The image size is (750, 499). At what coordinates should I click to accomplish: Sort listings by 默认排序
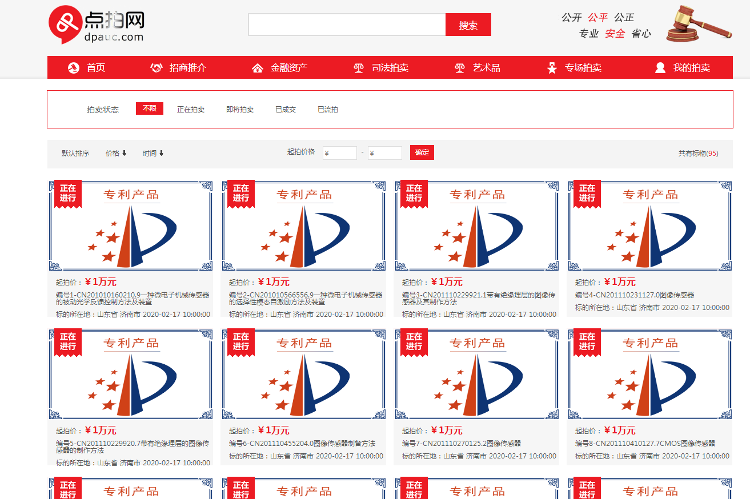click(x=75, y=153)
